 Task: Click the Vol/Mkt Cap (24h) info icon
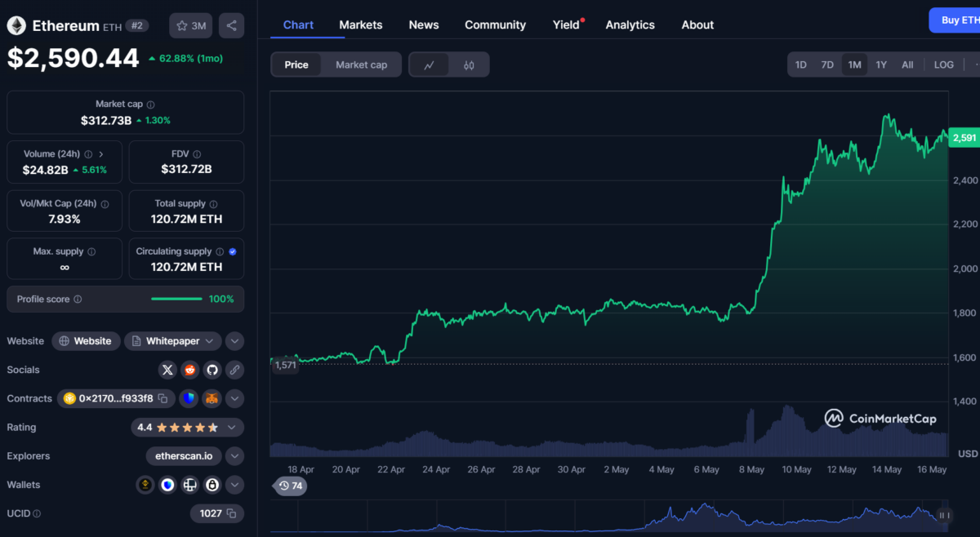(105, 204)
